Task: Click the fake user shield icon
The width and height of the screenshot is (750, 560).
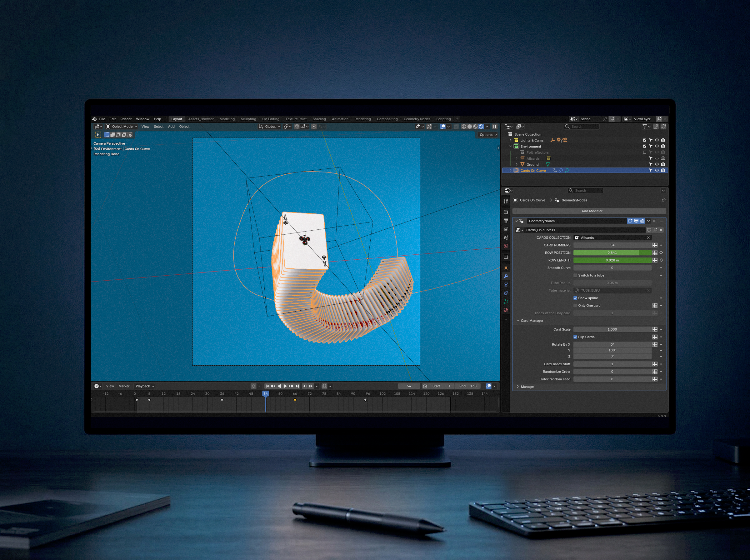Action: coord(649,230)
